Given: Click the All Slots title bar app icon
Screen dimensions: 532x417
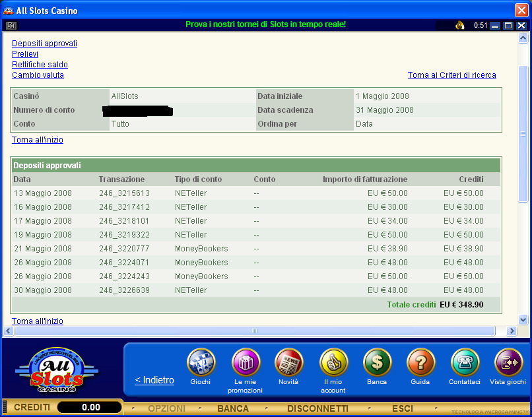Looking at the screenshot, I should 8,11.
